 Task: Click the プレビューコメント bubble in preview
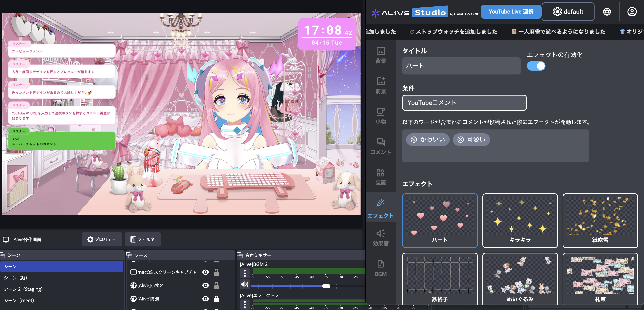point(62,51)
